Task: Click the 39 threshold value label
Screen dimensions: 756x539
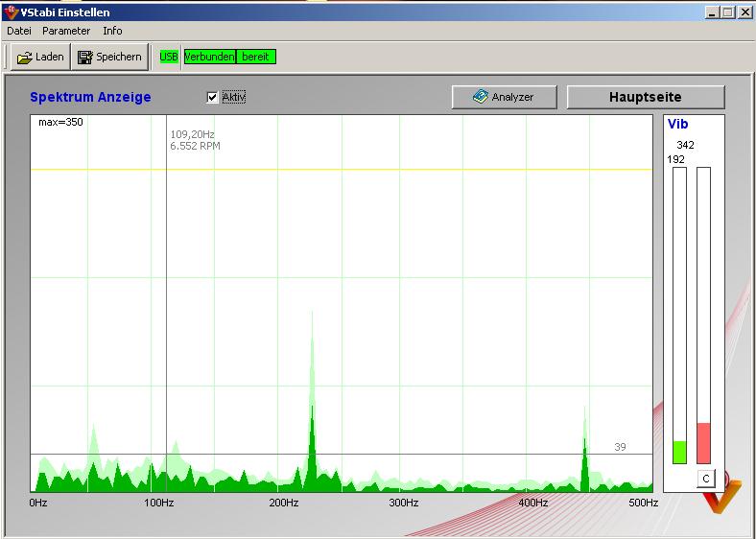Action: tap(620, 447)
